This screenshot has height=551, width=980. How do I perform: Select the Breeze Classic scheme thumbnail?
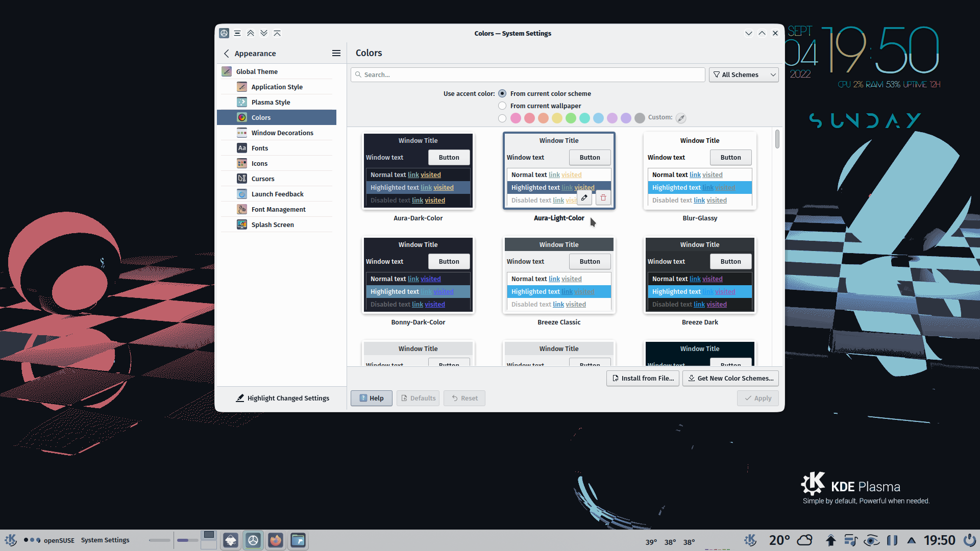[x=559, y=275]
